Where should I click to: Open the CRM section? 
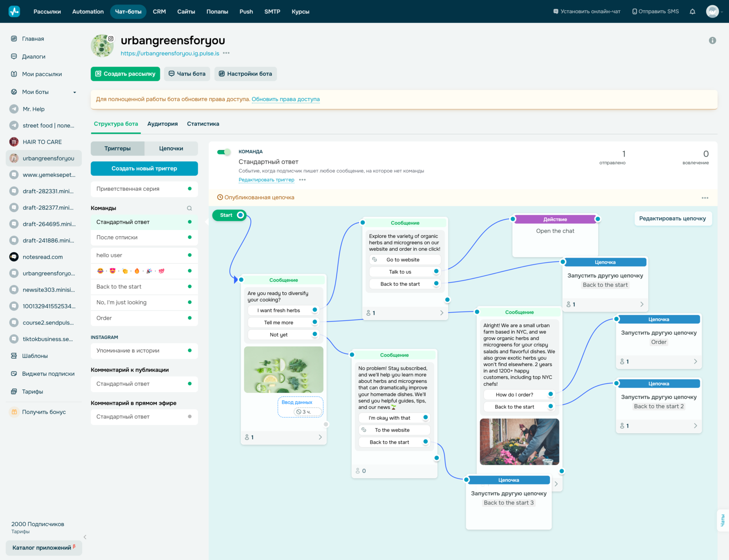[159, 11]
